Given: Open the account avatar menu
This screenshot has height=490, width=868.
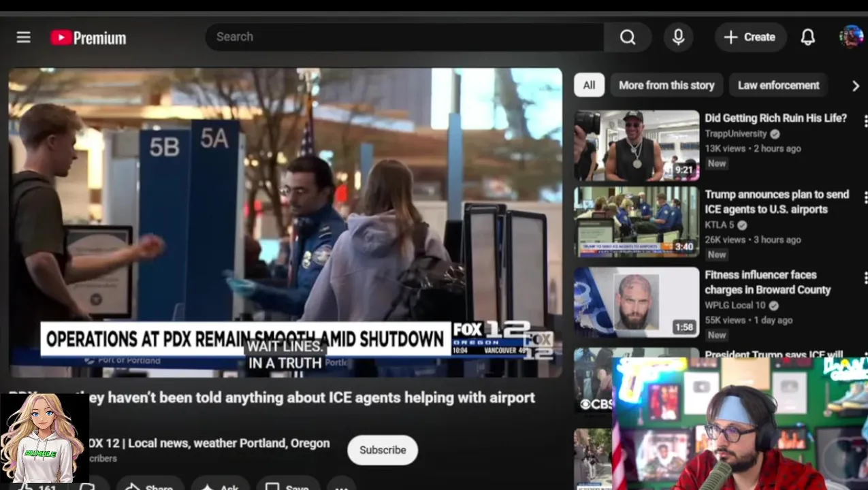Looking at the screenshot, I should (x=851, y=37).
